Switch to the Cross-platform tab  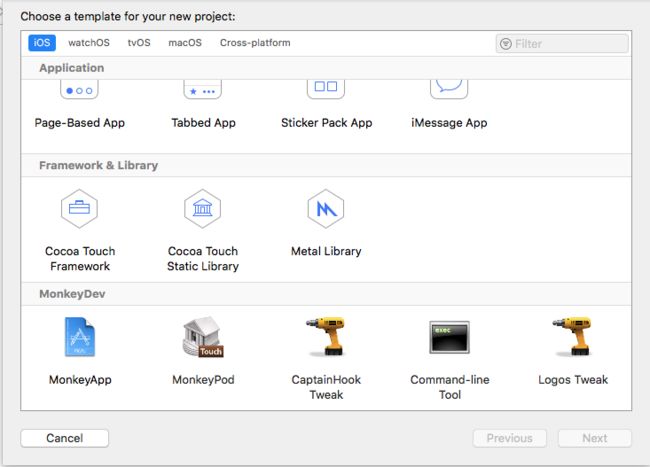point(255,43)
